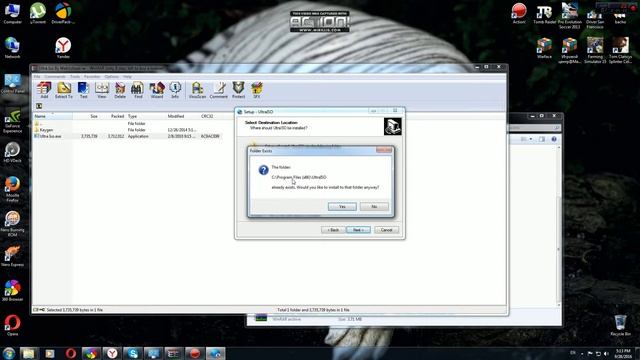640x360 pixels.
Task: Sort the list by the Packed column
Action: point(113,116)
